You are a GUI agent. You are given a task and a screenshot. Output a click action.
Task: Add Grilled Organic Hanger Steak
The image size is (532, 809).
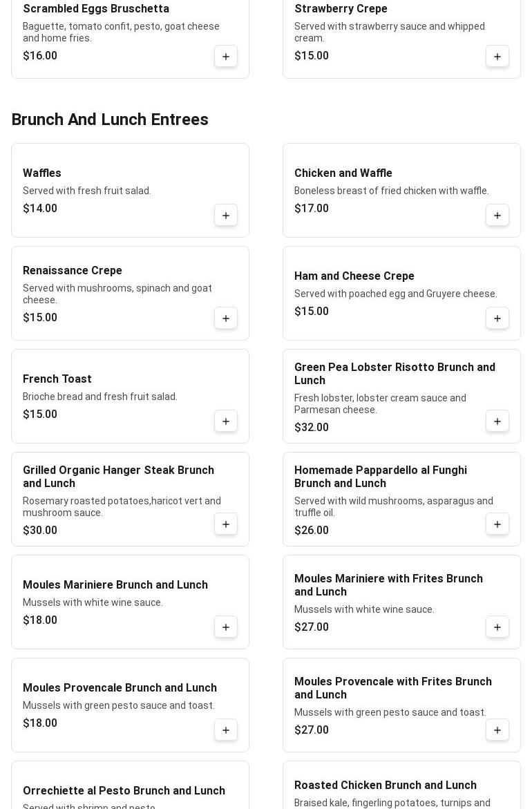click(225, 524)
